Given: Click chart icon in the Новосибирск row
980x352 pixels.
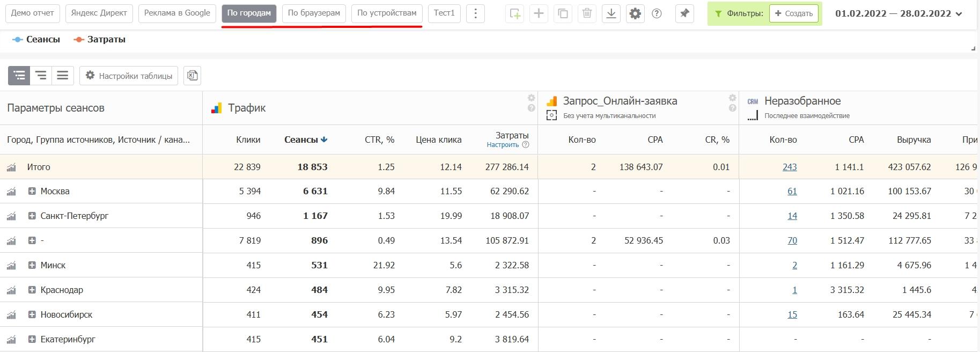Looking at the screenshot, I should 11,315.
